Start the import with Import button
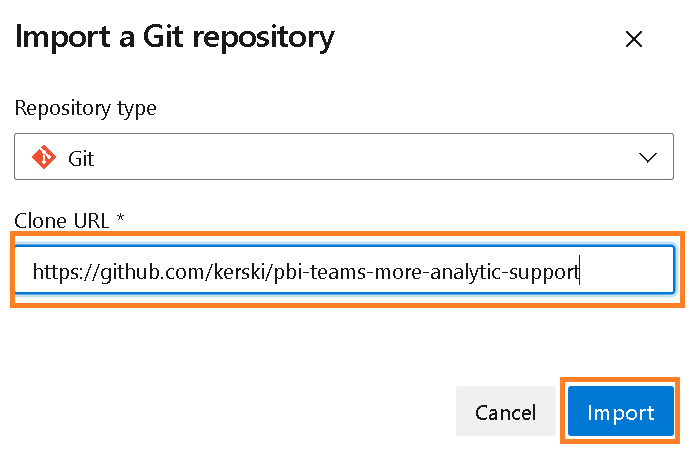693x450 pixels. click(620, 413)
